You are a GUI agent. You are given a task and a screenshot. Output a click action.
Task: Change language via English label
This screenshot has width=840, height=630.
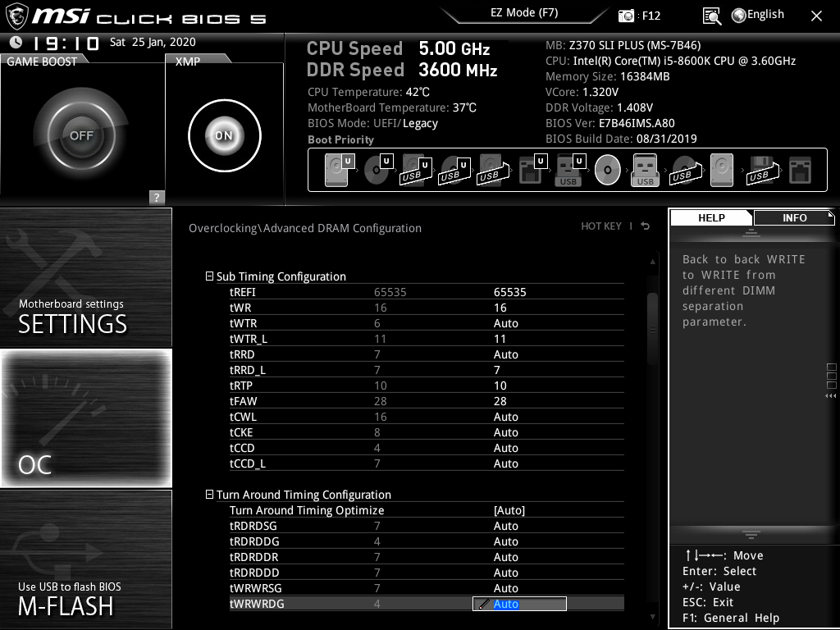765,15
